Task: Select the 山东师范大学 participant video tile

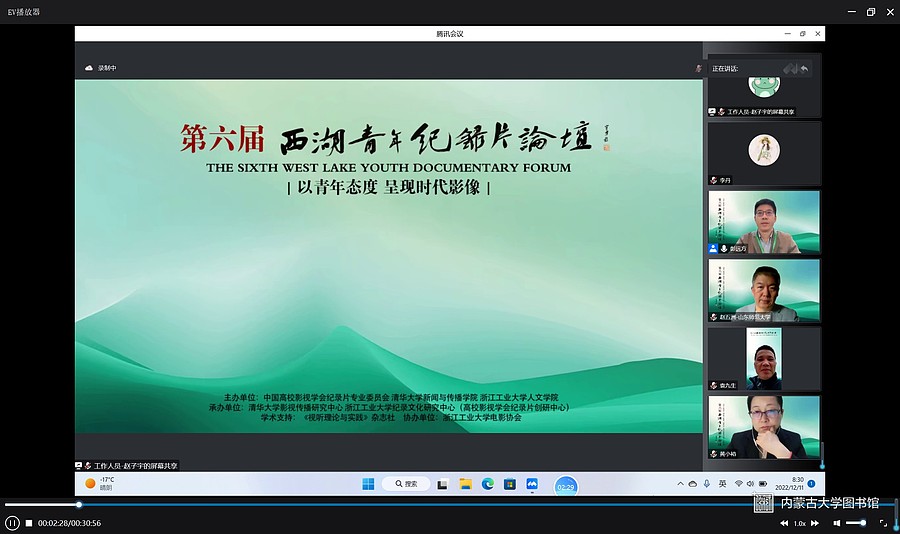Action: click(x=764, y=291)
